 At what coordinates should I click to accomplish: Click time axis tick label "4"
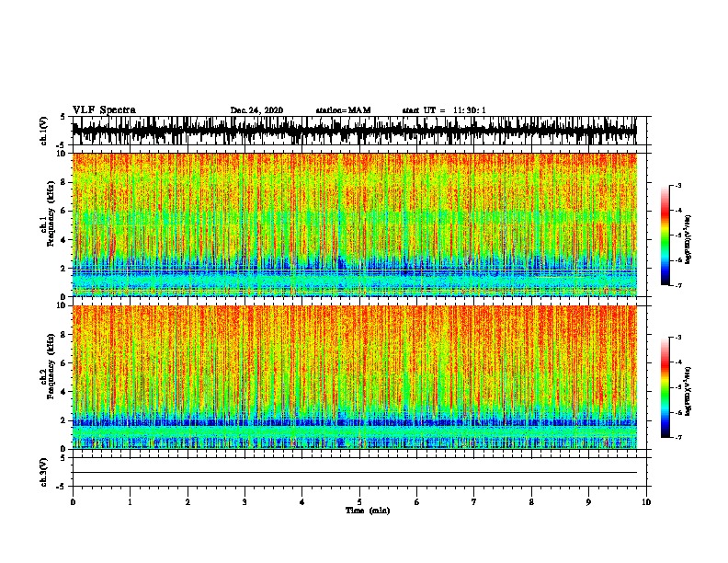pyautogui.click(x=302, y=502)
